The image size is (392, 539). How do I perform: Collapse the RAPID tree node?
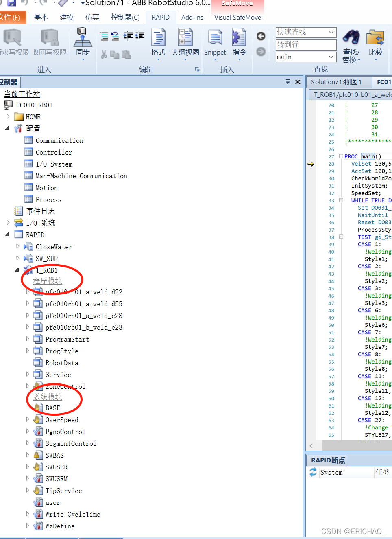[7, 234]
